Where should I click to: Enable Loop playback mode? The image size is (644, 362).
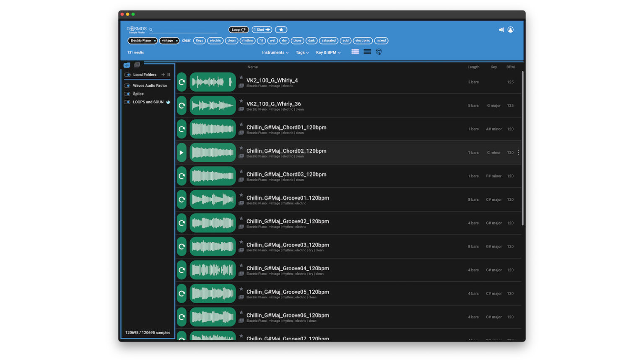238,30
